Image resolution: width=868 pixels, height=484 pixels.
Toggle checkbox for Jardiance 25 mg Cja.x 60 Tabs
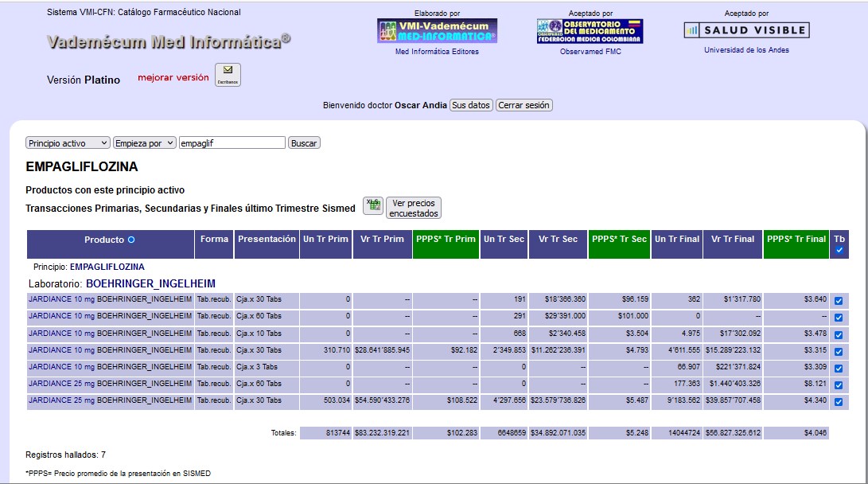(x=839, y=384)
